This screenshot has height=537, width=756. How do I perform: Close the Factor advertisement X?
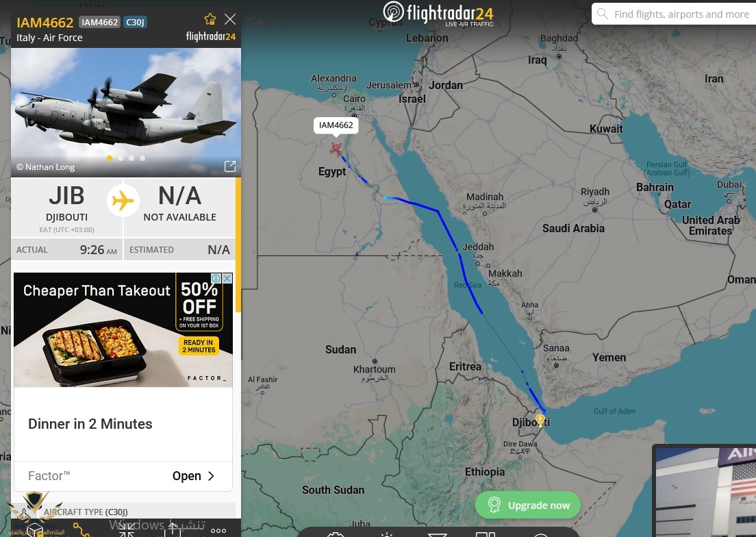[227, 278]
